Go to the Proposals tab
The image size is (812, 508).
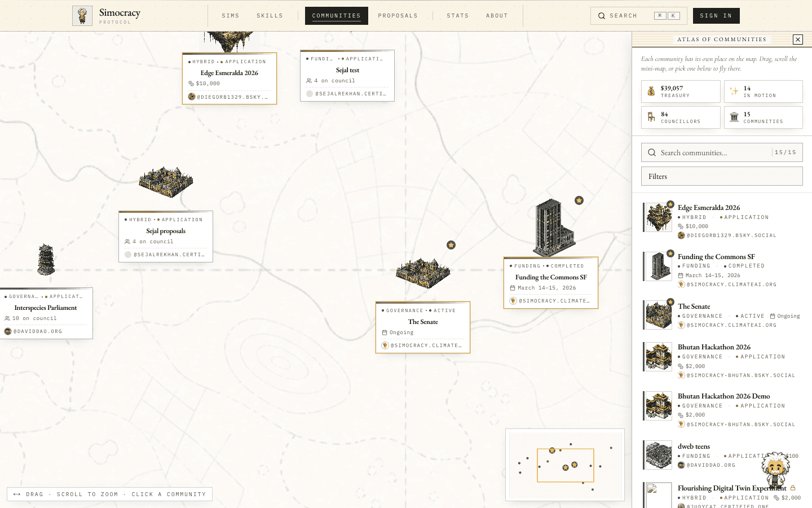(398, 16)
